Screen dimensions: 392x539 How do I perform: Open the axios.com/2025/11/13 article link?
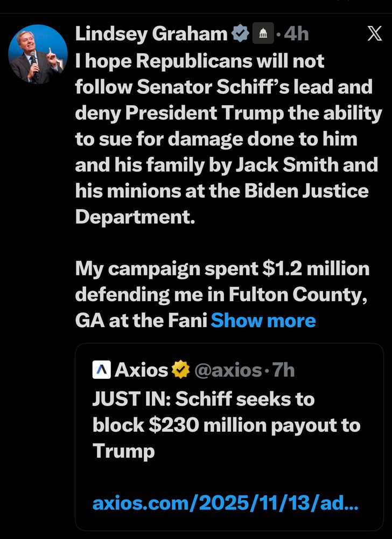(x=226, y=504)
